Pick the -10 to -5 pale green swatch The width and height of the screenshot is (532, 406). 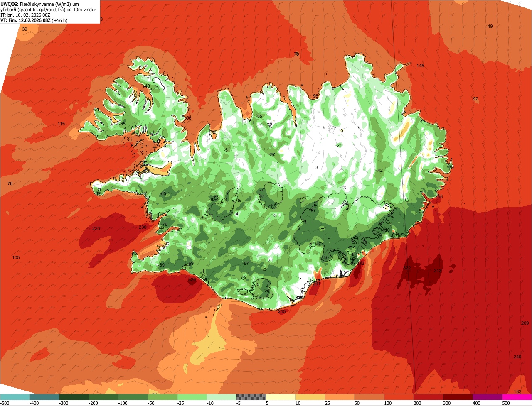[222, 397]
